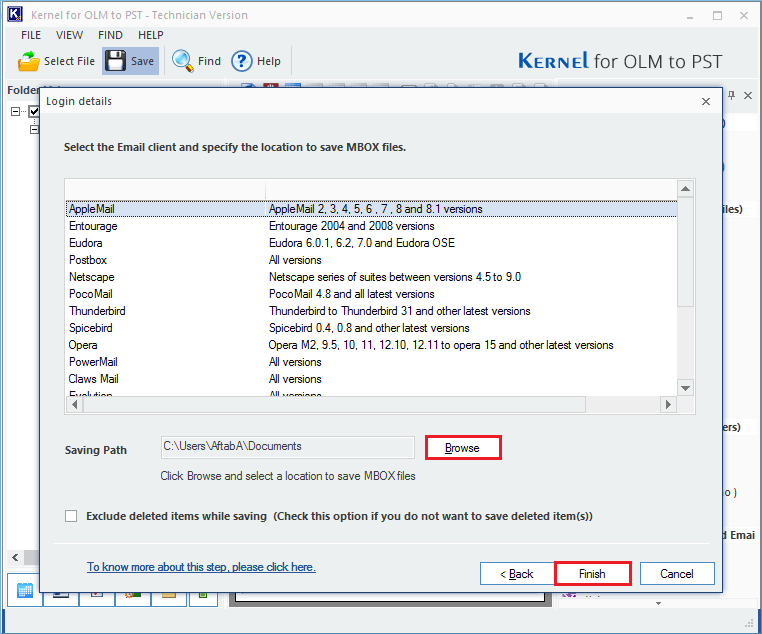Pin the side panel with pushpin icon
This screenshot has width=762, height=634.
click(x=731, y=95)
